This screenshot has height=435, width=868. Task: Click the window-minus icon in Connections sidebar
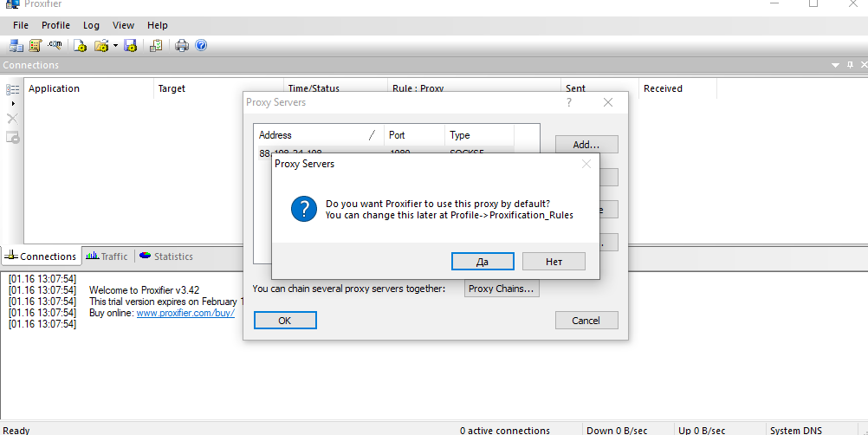tap(12, 137)
